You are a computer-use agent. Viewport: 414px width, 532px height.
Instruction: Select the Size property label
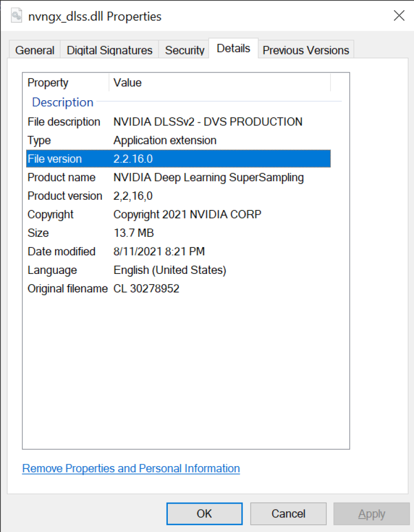click(38, 233)
